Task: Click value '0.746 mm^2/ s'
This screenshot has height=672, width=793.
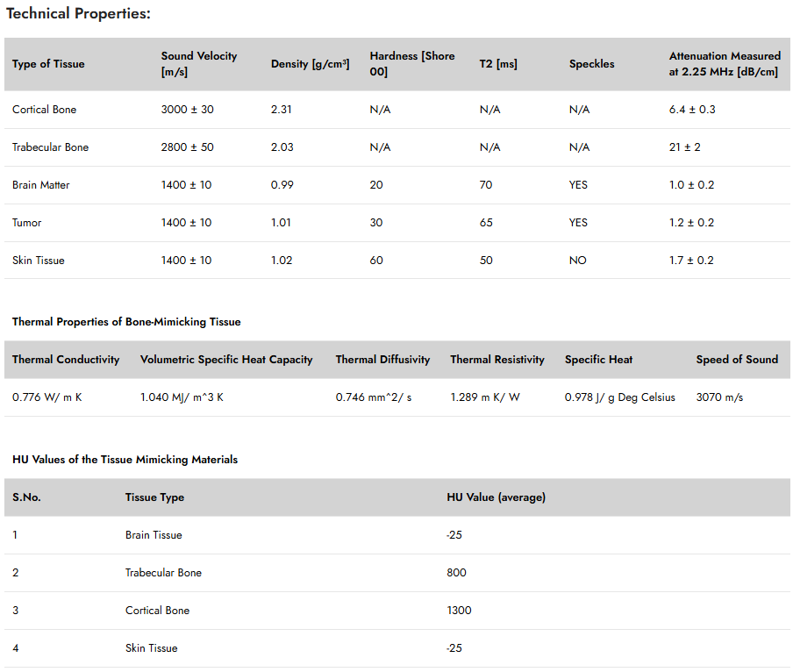Action: [x=374, y=397]
